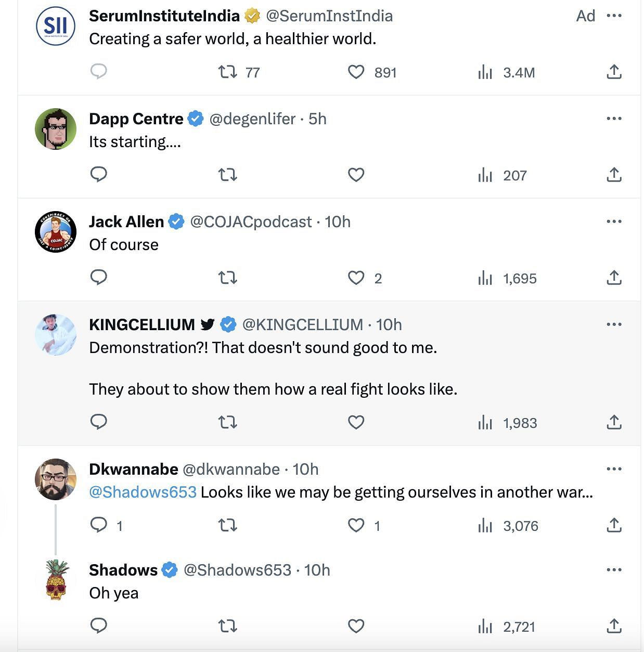Retweet Jack Allen's "Of course" tweet

(x=227, y=278)
